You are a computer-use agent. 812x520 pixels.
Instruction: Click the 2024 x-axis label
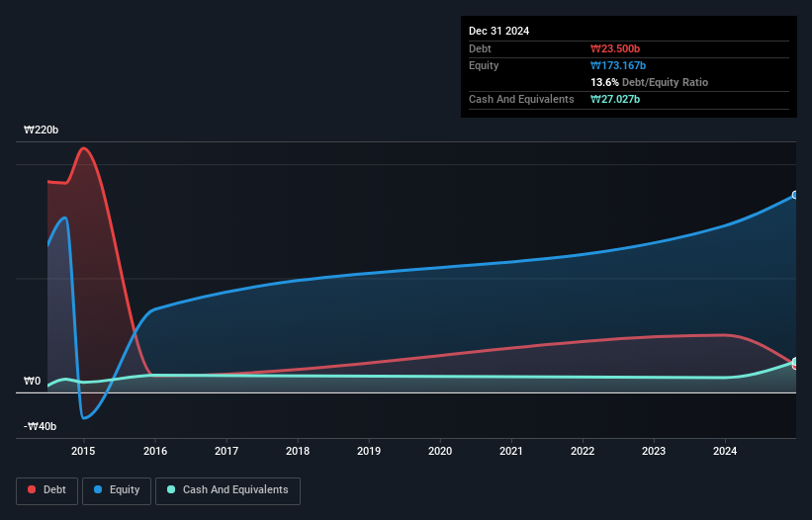[725, 451]
